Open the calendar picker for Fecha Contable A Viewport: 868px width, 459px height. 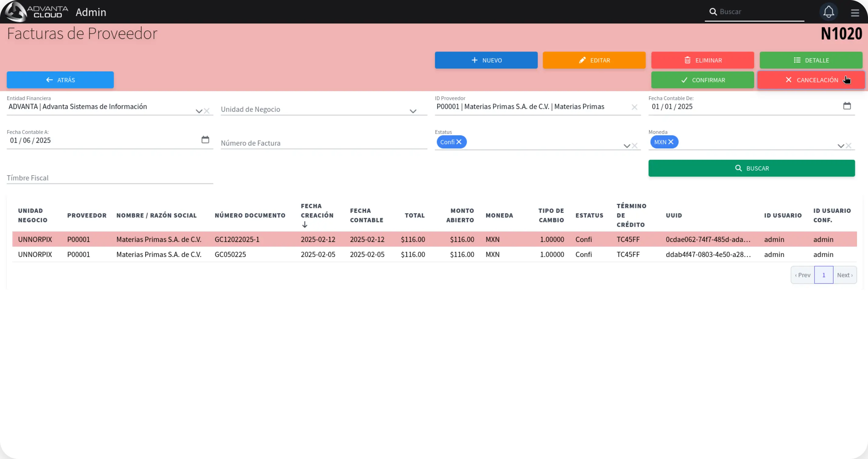click(x=205, y=139)
